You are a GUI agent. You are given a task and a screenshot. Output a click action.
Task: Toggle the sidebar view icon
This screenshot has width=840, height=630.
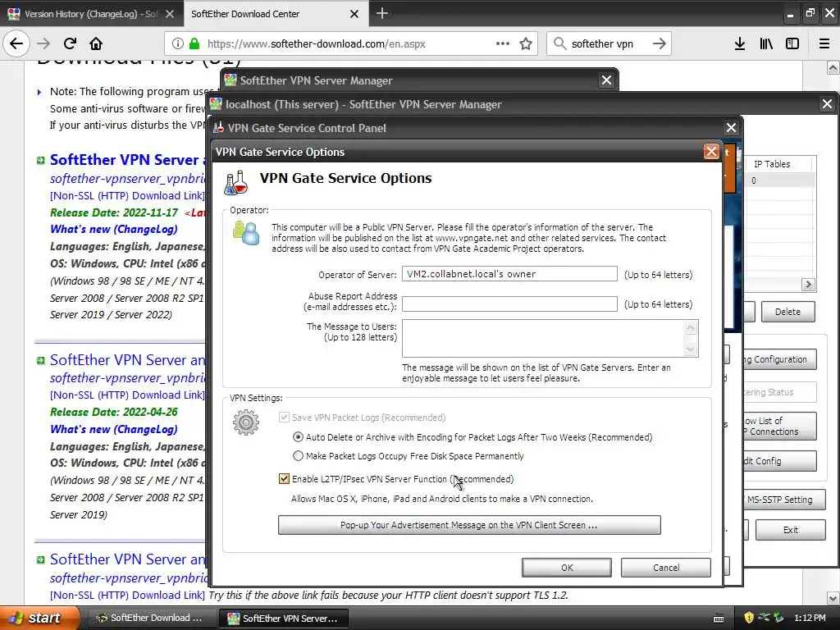point(792,43)
